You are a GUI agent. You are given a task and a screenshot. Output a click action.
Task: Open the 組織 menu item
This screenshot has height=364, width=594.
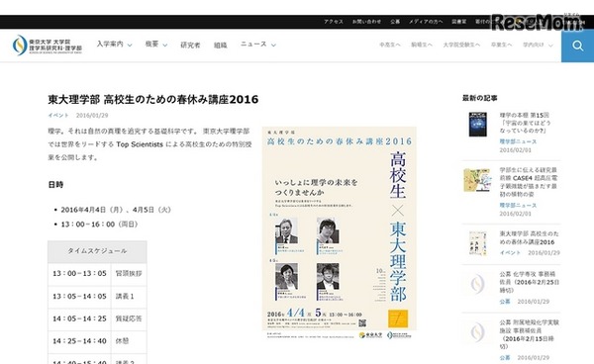(220, 45)
